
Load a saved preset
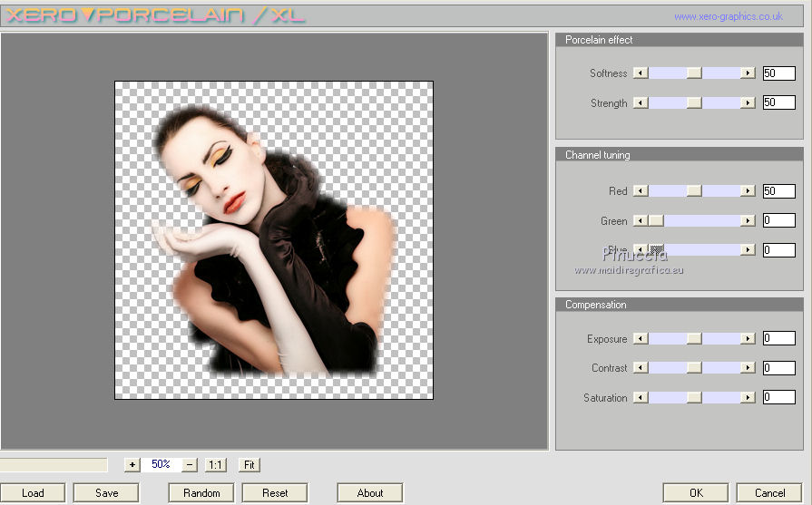(33, 493)
